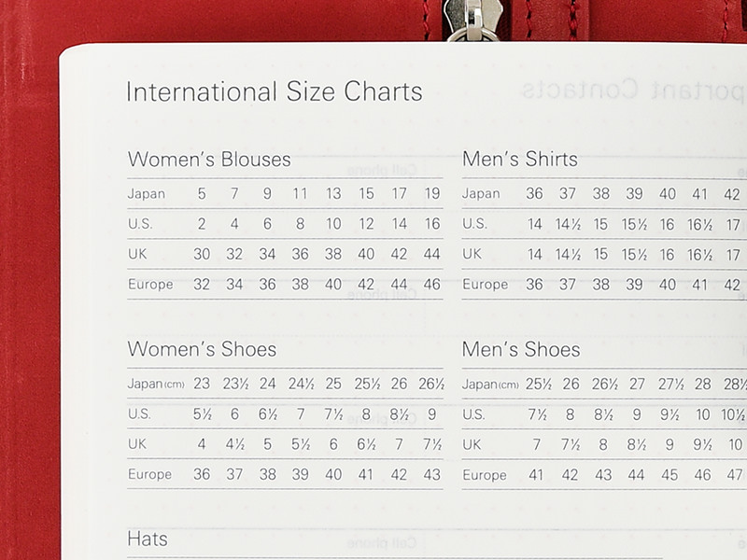Click Japan size 19 in Women's Blouses
Image resolution: width=747 pixels, height=560 pixels.
[432, 194]
